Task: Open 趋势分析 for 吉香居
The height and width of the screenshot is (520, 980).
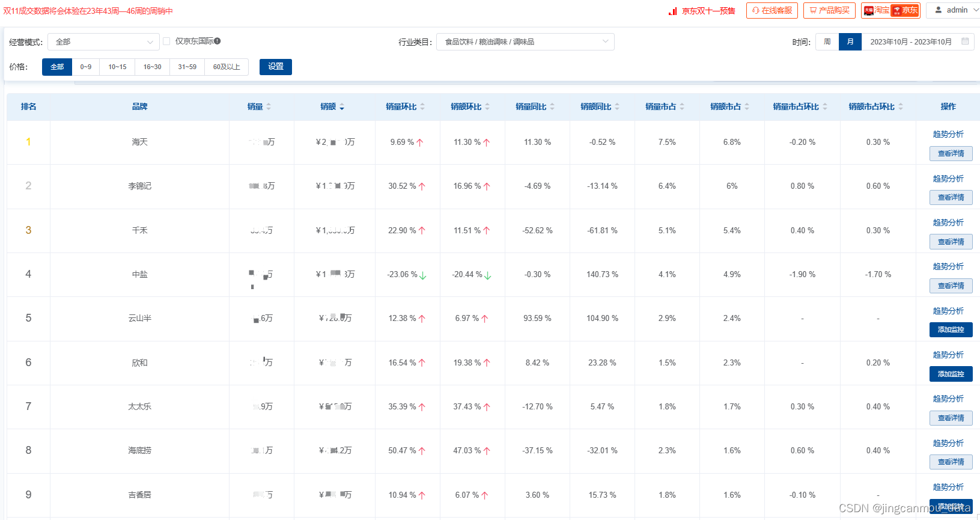Action: pos(948,487)
